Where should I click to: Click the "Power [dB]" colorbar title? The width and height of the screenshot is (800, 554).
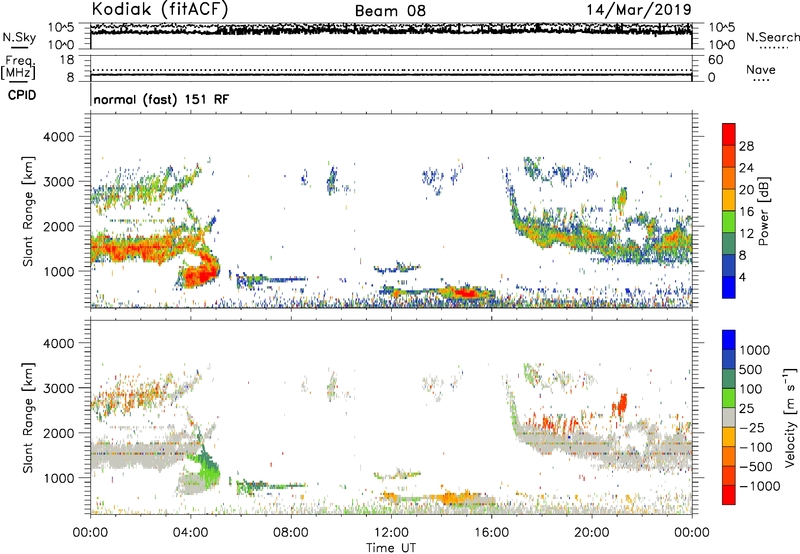[x=763, y=211]
